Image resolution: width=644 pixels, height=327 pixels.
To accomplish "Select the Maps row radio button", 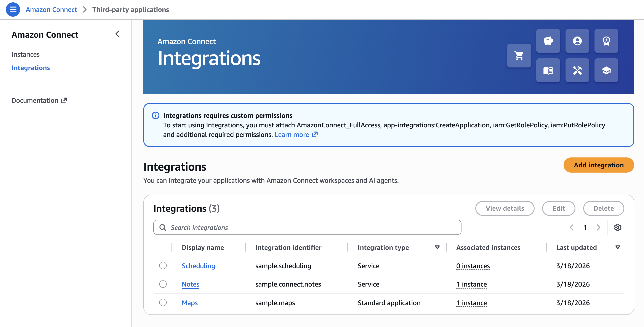I will (x=163, y=303).
